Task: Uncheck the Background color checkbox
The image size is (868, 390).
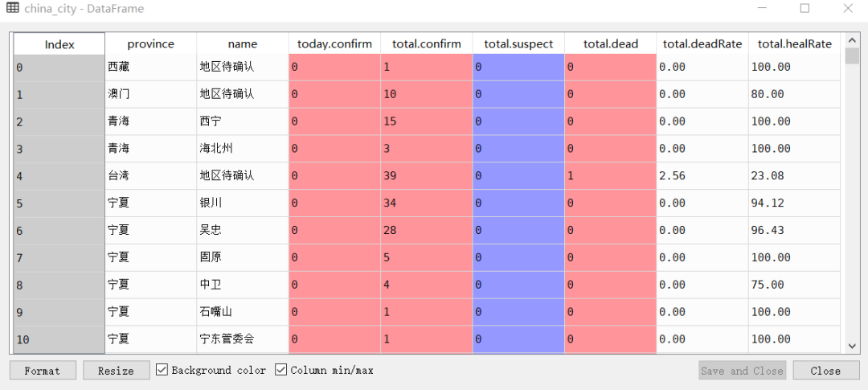Action: pyautogui.click(x=162, y=370)
